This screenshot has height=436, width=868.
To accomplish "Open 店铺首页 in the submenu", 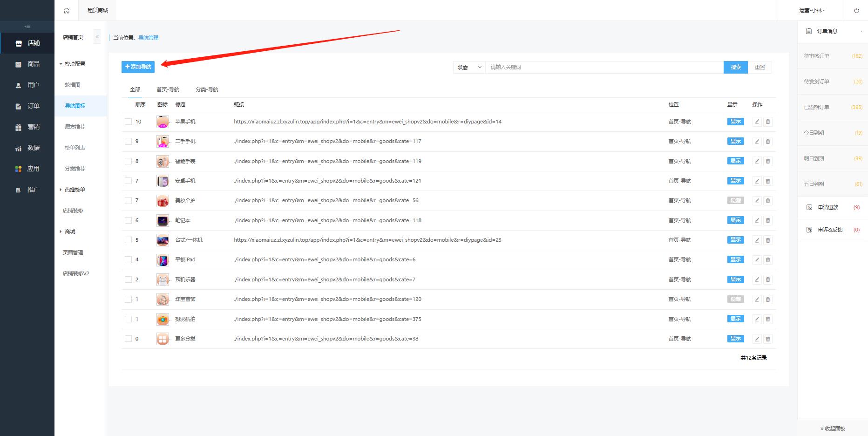I will tap(73, 37).
